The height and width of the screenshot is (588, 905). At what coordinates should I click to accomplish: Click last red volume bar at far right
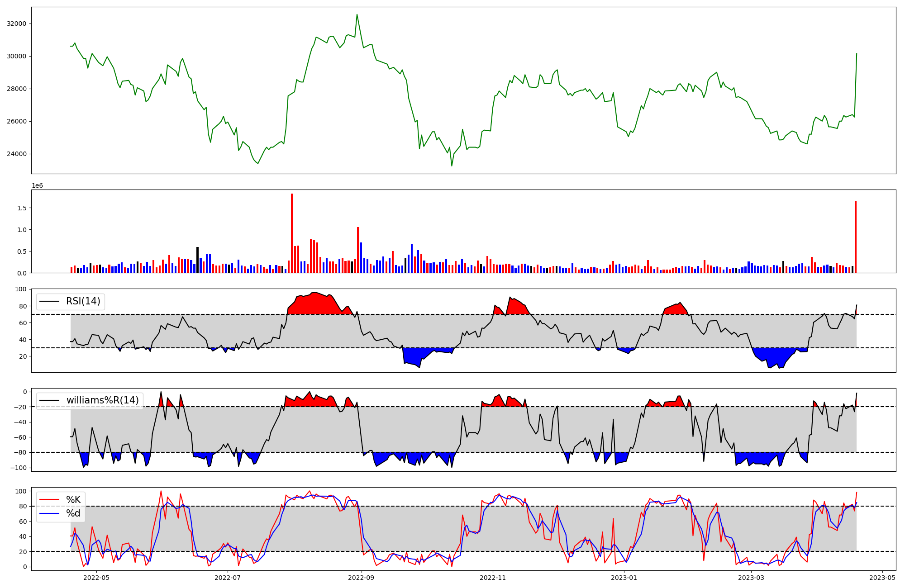(x=855, y=237)
